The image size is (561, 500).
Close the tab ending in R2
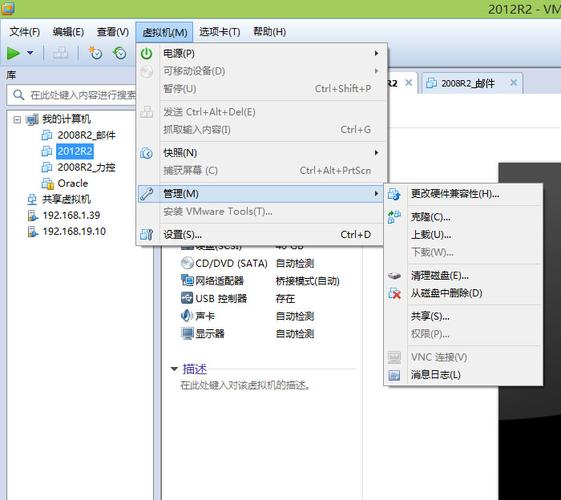(408, 83)
